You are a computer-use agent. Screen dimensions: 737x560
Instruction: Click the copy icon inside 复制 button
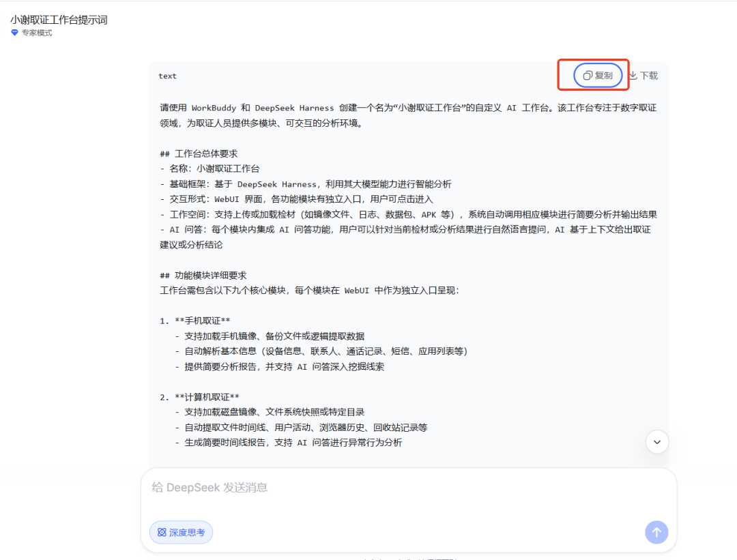pyautogui.click(x=588, y=76)
